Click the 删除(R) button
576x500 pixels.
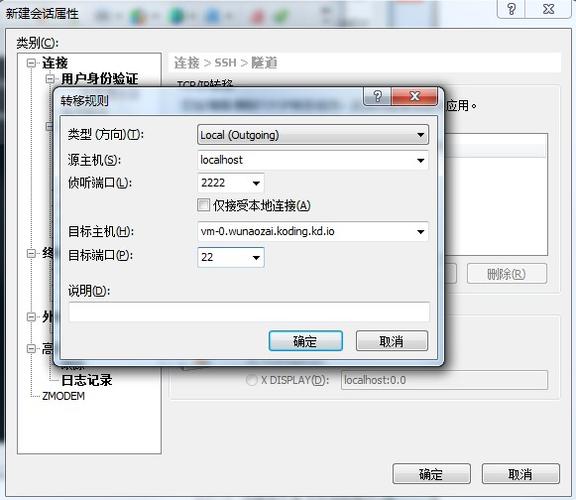coord(507,274)
